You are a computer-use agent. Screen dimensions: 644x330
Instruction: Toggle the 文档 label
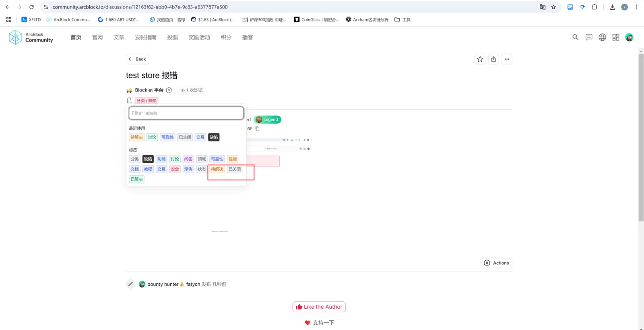point(135,169)
